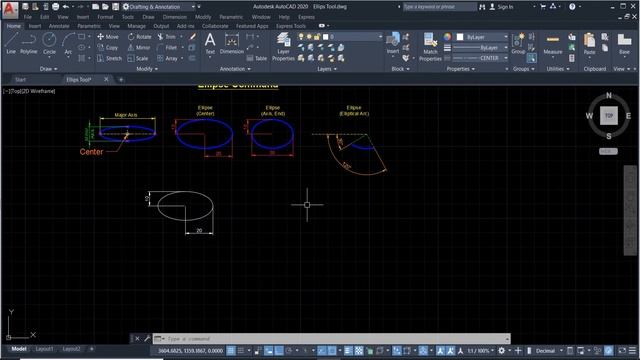Switch to the Express Tools ribbon tab
The height and width of the screenshot is (360, 640).
[291, 26]
